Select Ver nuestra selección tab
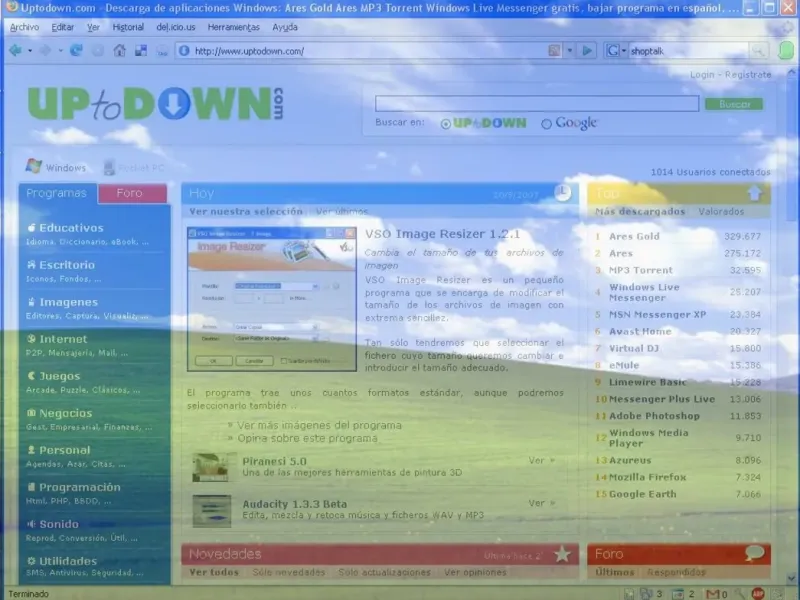 246,211
